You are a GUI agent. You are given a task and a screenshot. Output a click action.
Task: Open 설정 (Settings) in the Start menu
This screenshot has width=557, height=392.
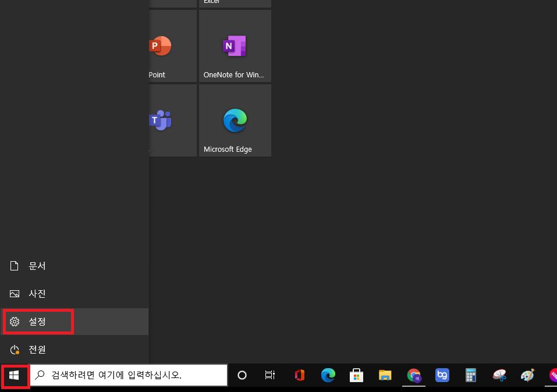click(x=74, y=322)
